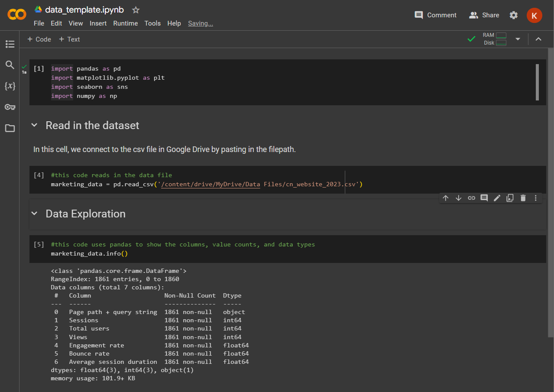Screen dimensions: 554x392
Task: Open the Runtime menu
Action: coord(126,23)
